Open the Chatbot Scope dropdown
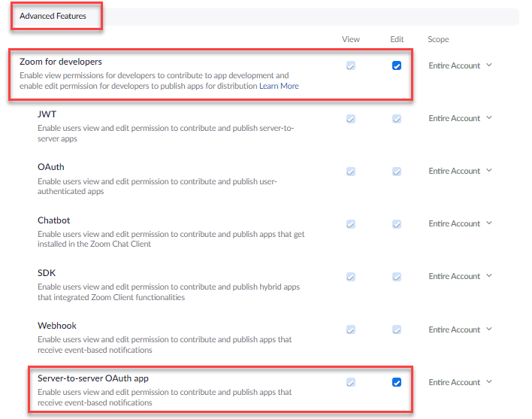The image size is (532, 419). [460, 223]
